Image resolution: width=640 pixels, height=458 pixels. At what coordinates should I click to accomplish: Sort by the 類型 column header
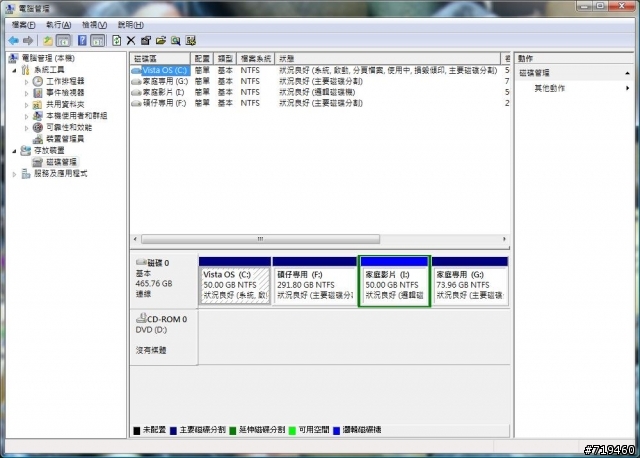click(x=225, y=58)
